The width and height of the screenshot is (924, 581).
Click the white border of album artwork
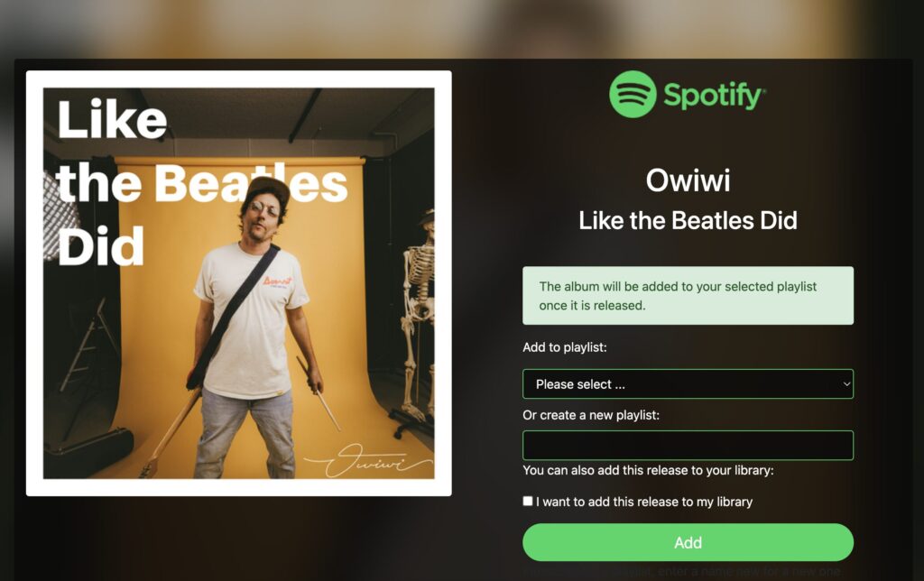(238, 79)
